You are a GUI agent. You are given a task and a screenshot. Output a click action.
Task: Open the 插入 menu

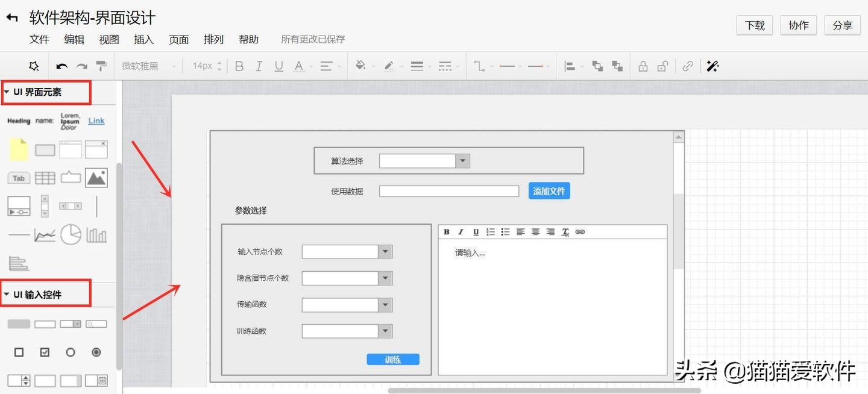coord(143,40)
